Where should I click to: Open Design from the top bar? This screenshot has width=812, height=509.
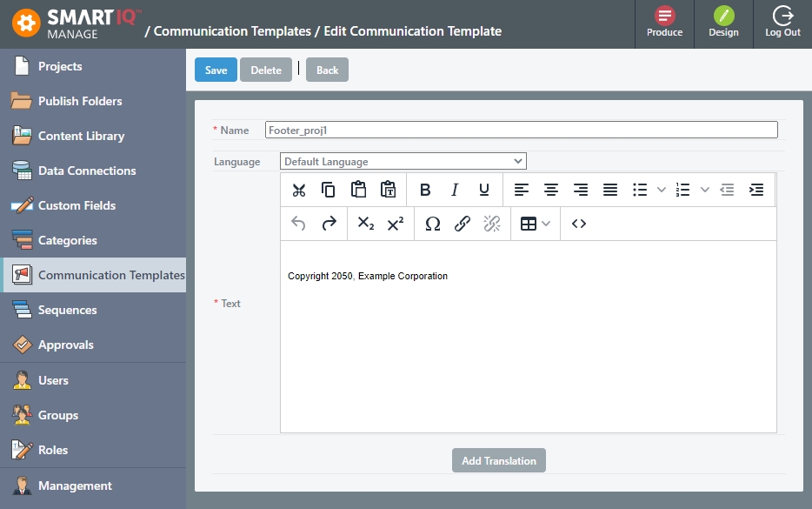[x=723, y=23]
